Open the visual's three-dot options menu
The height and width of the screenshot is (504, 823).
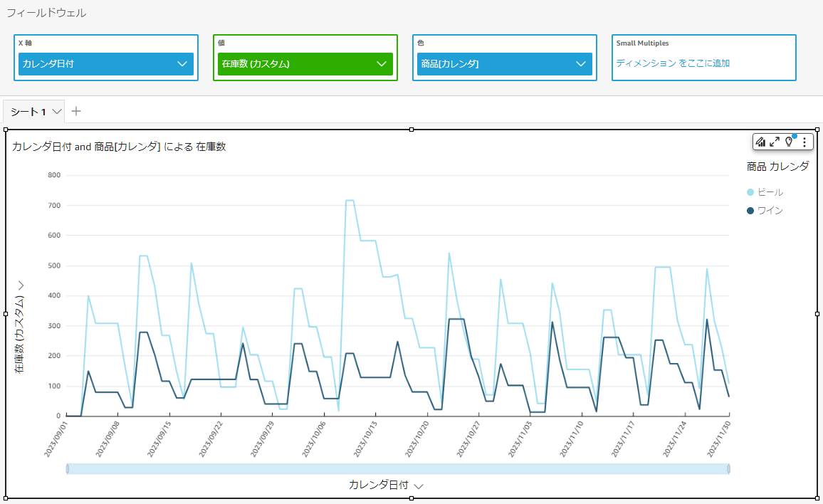(x=804, y=142)
